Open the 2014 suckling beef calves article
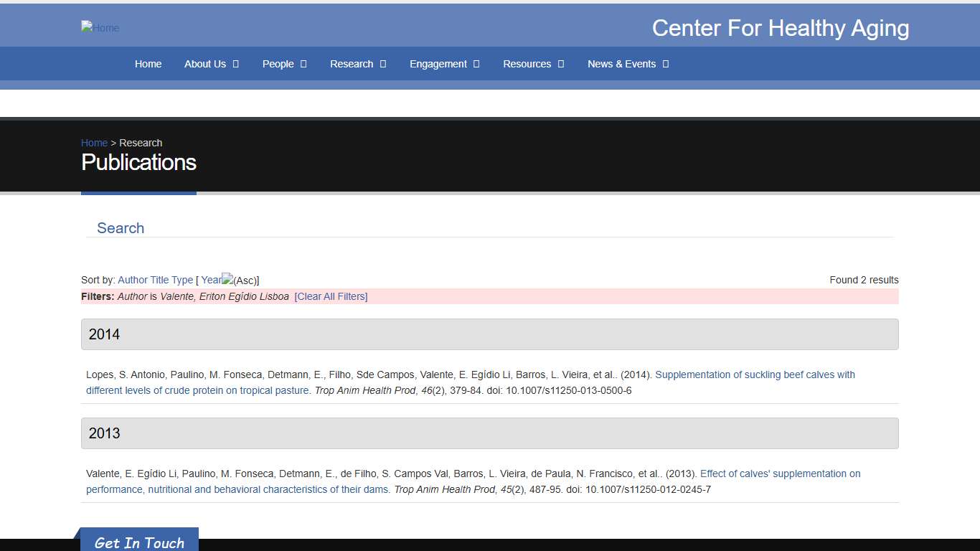 click(x=755, y=375)
